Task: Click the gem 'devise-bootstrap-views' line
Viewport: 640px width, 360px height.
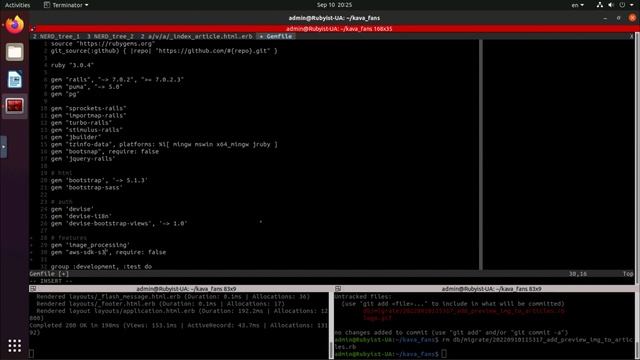Action: (119, 224)
